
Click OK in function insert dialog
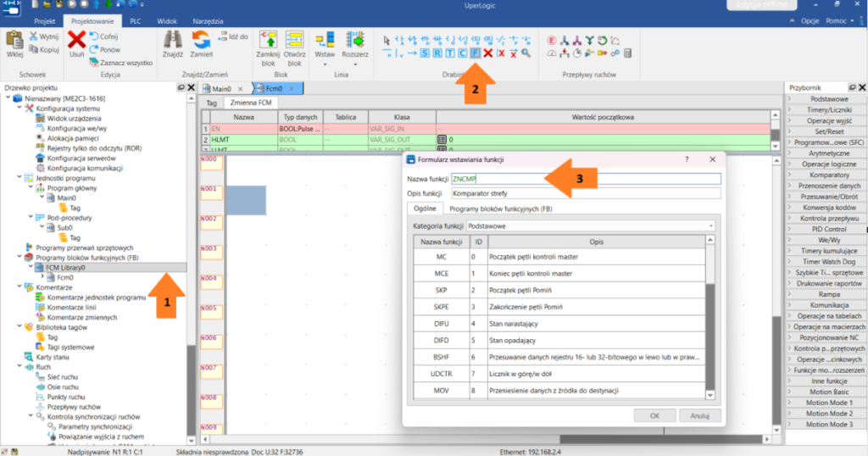[654, 415]
